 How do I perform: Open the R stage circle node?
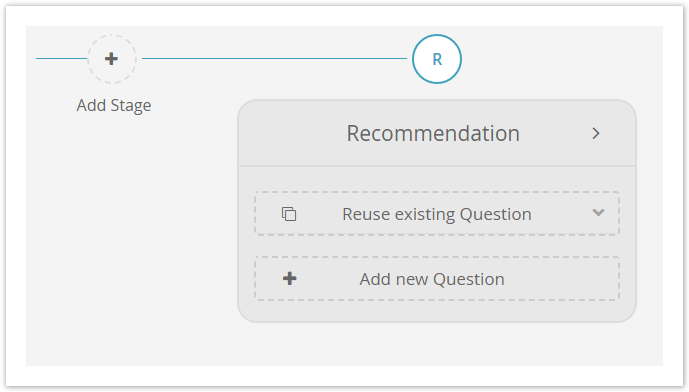tap(437, 59)
